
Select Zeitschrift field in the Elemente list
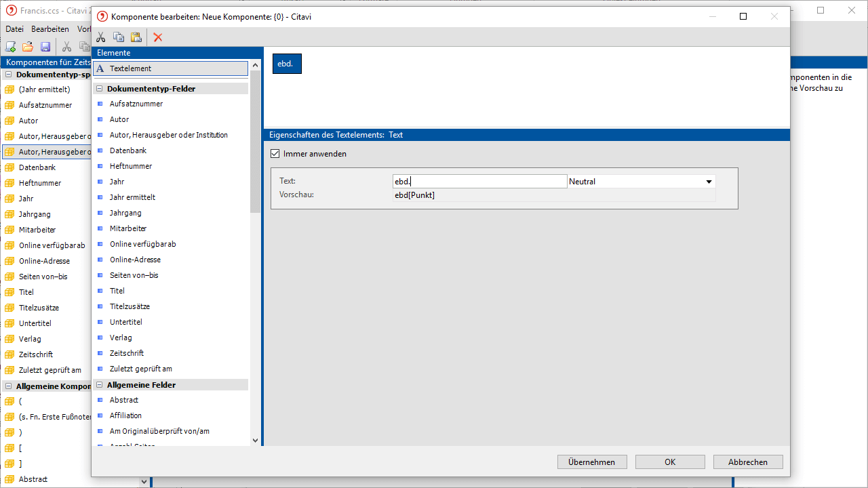127,353
